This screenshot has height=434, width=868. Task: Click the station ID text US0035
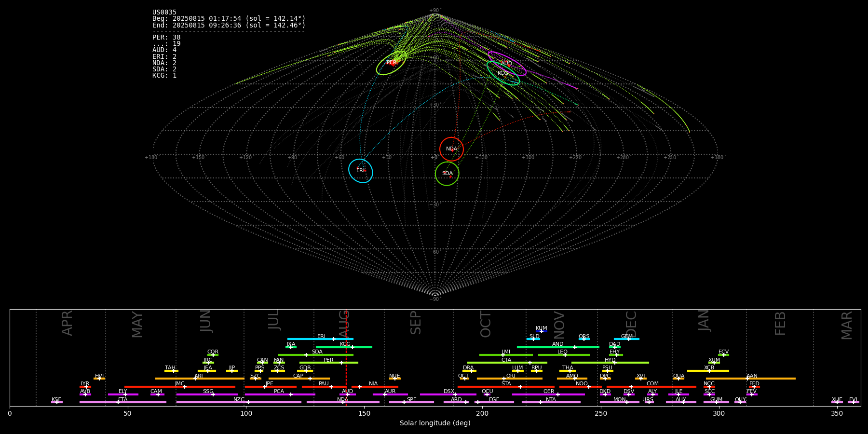164,12
